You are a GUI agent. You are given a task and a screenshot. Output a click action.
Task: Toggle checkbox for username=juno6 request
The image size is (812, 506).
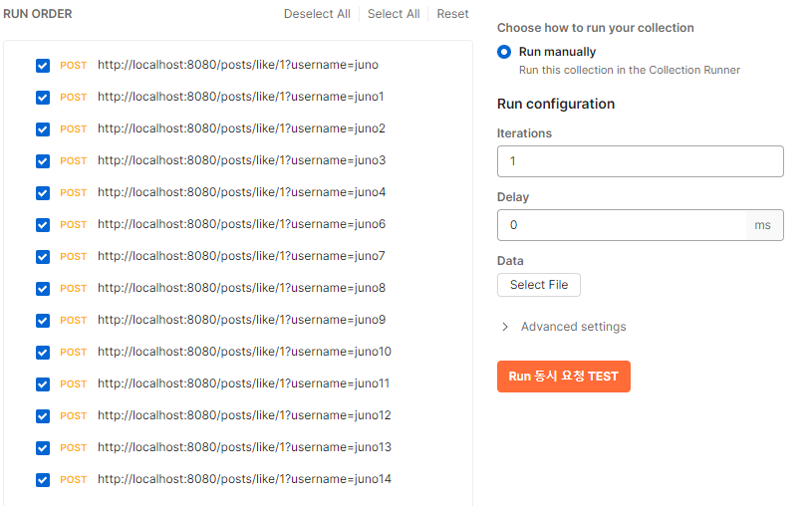pos(43,225)
